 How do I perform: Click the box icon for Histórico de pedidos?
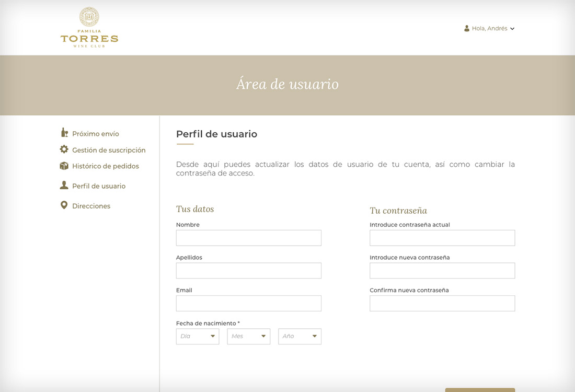[x=64, y=166]
